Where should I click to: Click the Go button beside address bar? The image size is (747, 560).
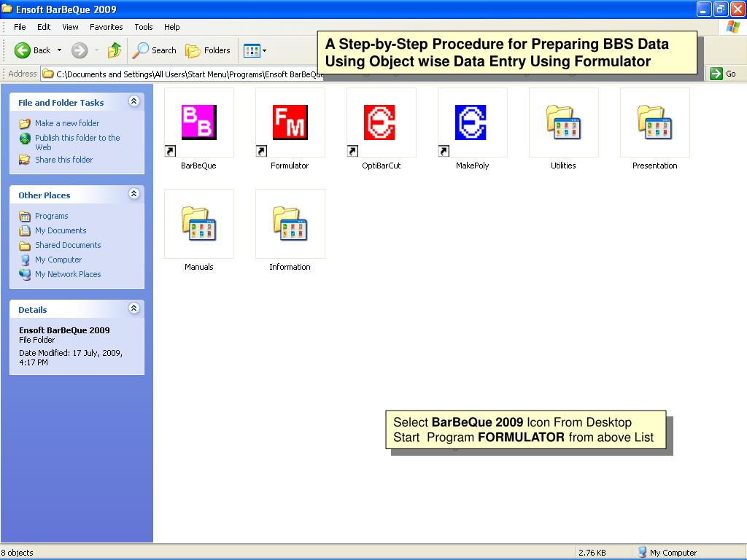[723, 74]
